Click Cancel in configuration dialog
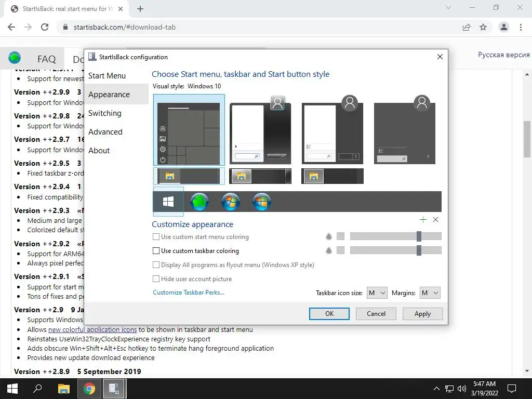This screenshot has width=532, height=399. [x=376, y=313]
